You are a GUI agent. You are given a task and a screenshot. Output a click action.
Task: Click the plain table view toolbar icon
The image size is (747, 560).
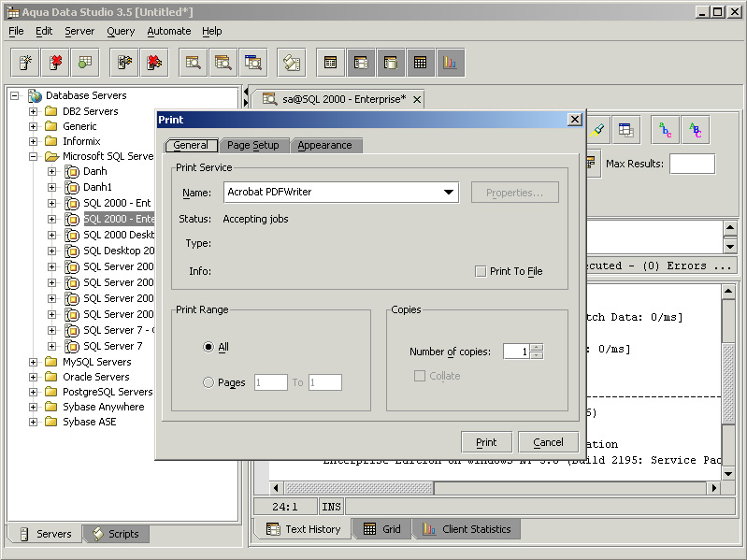pyautogui.click(x=330, y=63)
